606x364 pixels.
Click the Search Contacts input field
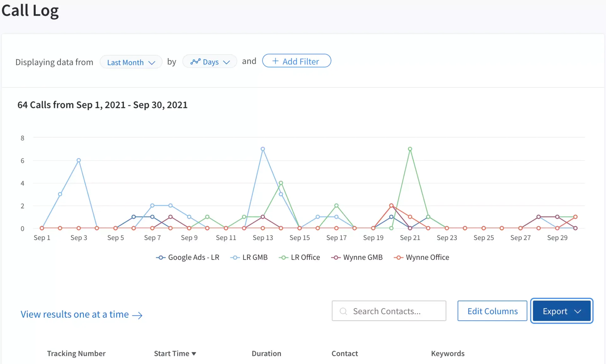(x=389, y=310)
